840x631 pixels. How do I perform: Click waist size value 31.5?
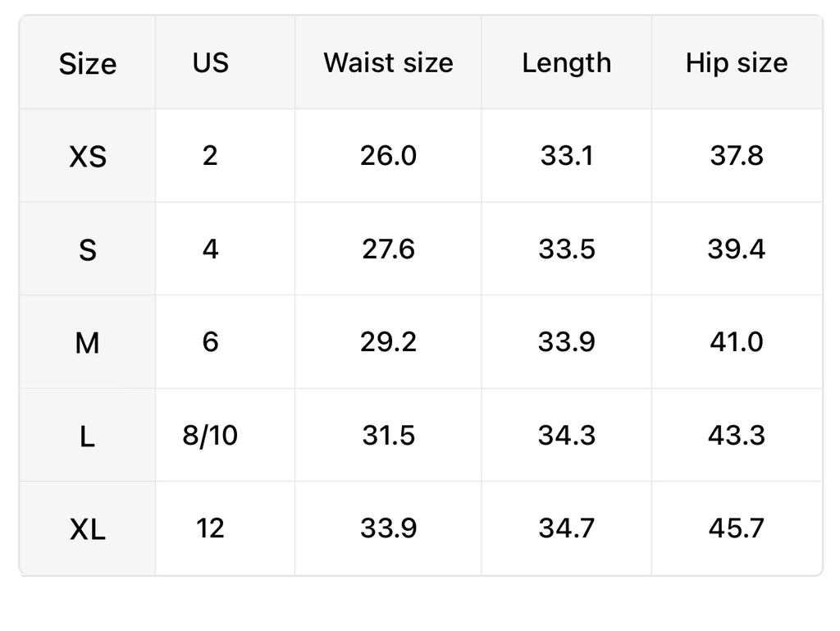[388, 435]
